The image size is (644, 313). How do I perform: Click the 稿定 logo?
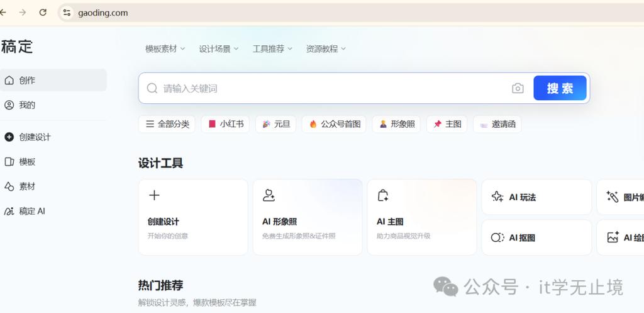16,47
